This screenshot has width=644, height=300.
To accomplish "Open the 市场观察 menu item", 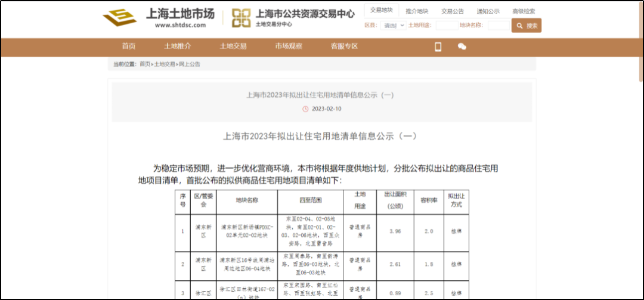I will 289,47.
